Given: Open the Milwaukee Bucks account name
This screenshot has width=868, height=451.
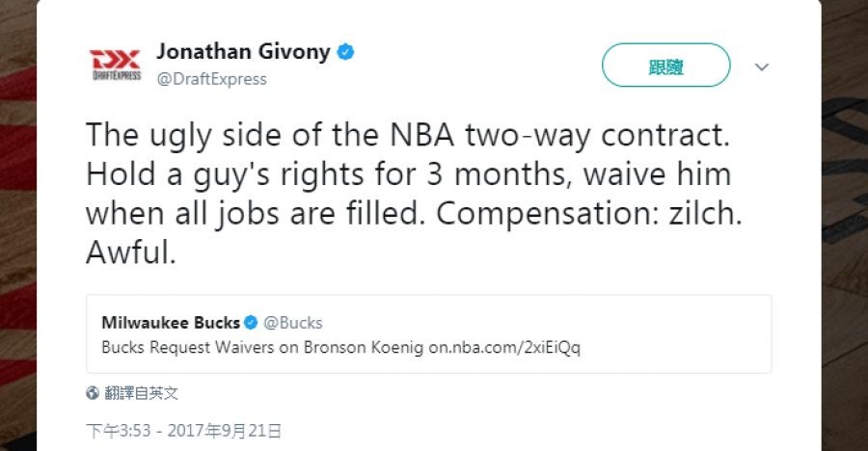Looking at the screenshot, I should [172, 323].
